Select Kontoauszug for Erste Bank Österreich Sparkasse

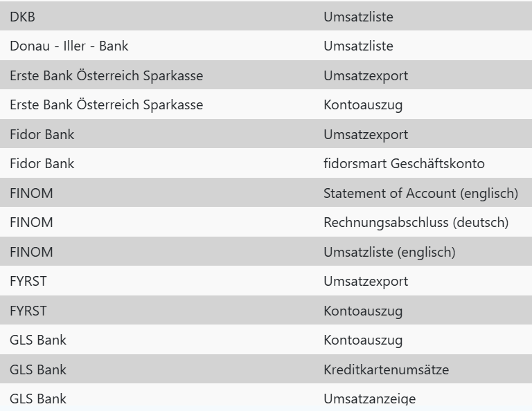pyautogui.click(x=364, y=105)
